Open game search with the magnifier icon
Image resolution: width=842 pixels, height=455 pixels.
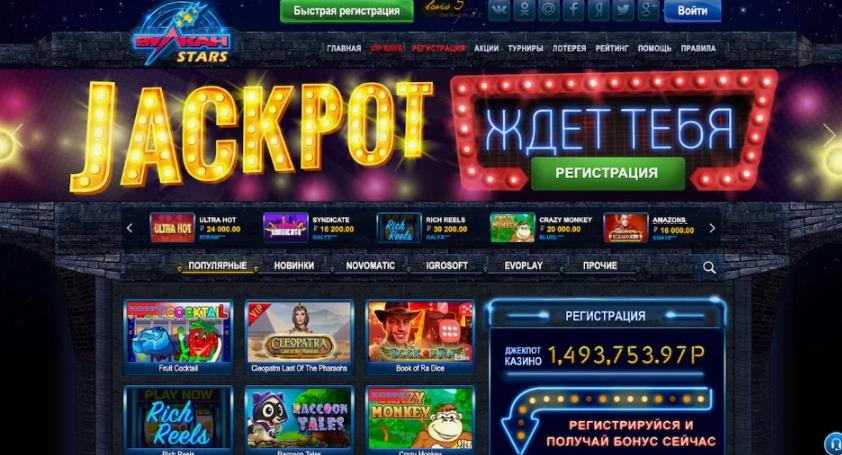[709, 268]
